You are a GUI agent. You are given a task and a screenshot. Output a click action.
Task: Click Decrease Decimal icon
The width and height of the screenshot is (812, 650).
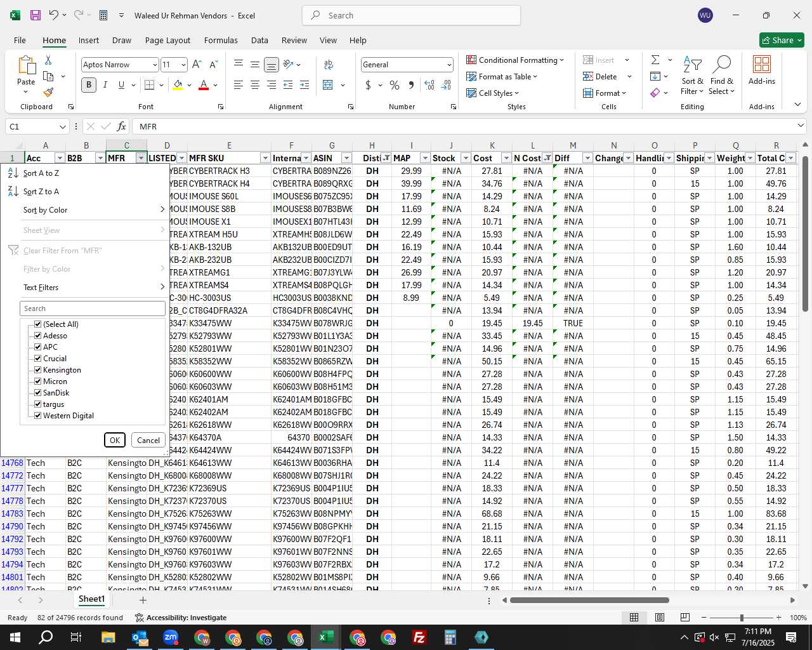pyautogui.click(x=446, y=85)
